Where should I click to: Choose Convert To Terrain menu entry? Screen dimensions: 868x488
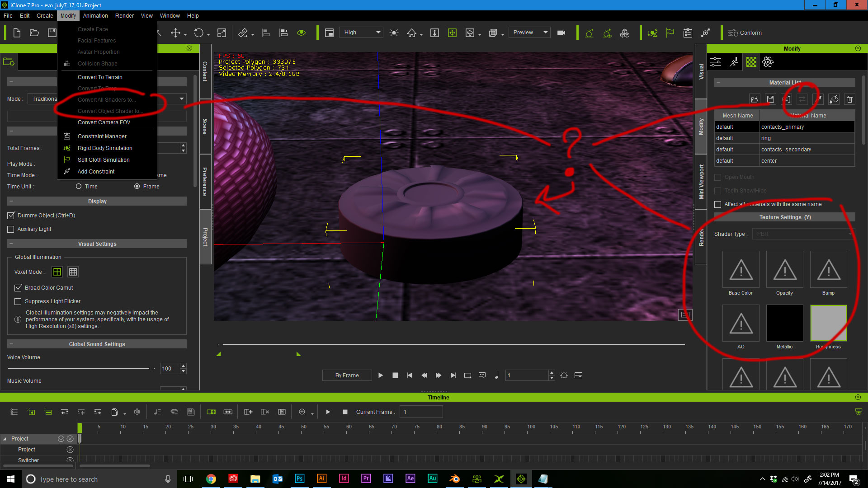click(x=100, y=77)
